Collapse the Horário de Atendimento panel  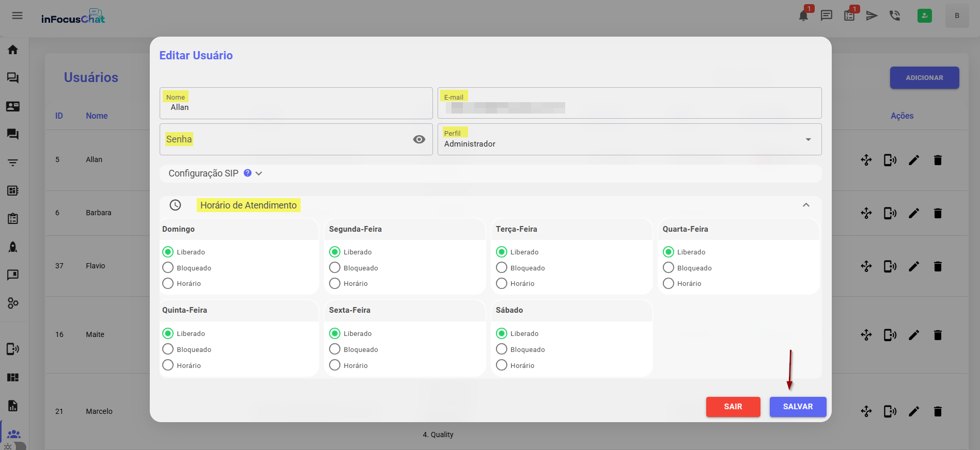tap(806, 205)
